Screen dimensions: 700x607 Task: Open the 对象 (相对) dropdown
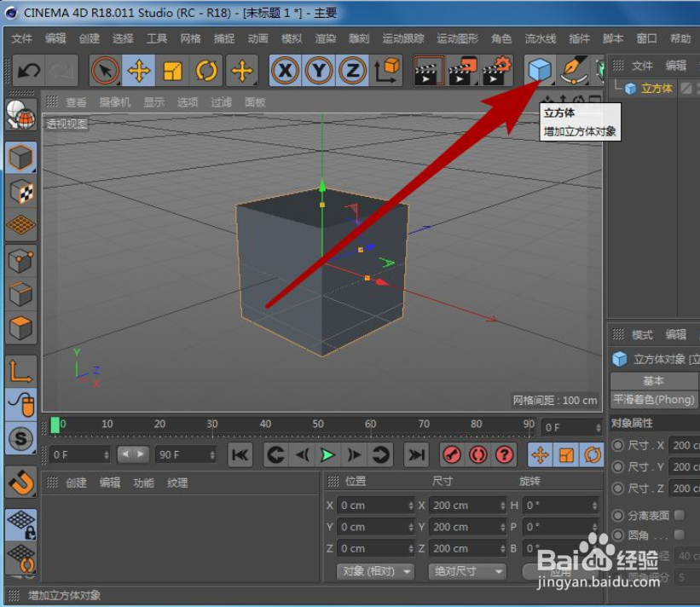pyautogui.click(x=375, y=571)
